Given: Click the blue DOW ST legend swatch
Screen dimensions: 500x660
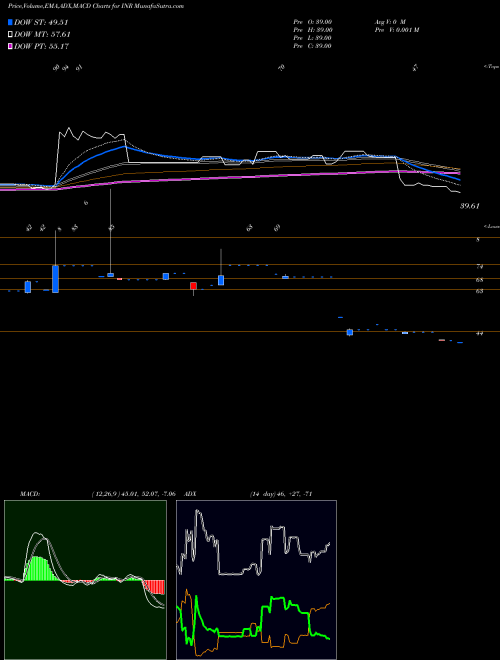Looking at the screenshot, I should click(10, 22).
